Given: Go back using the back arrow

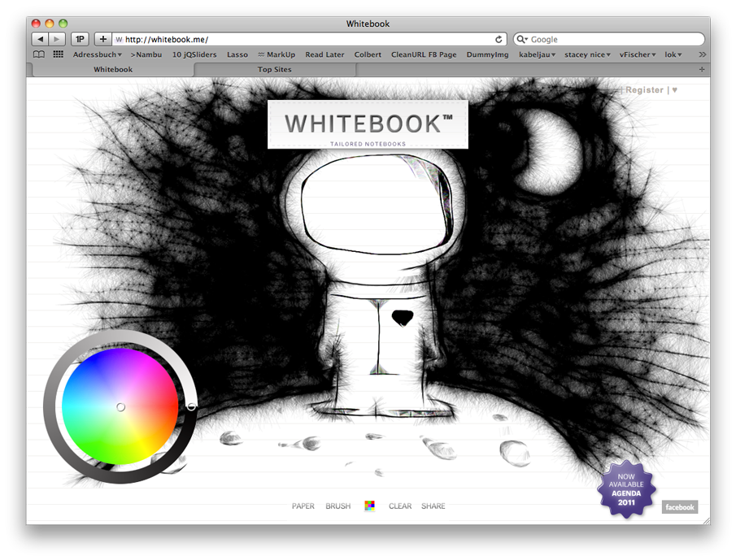Looking at the screenshot, I should point(39,38).
